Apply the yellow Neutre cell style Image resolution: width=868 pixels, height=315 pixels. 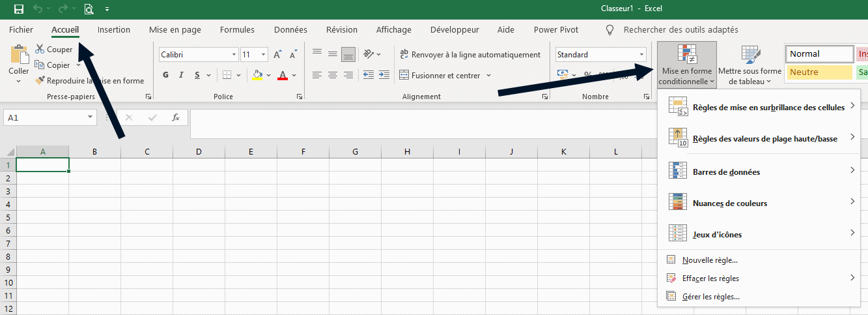point(819,72)
